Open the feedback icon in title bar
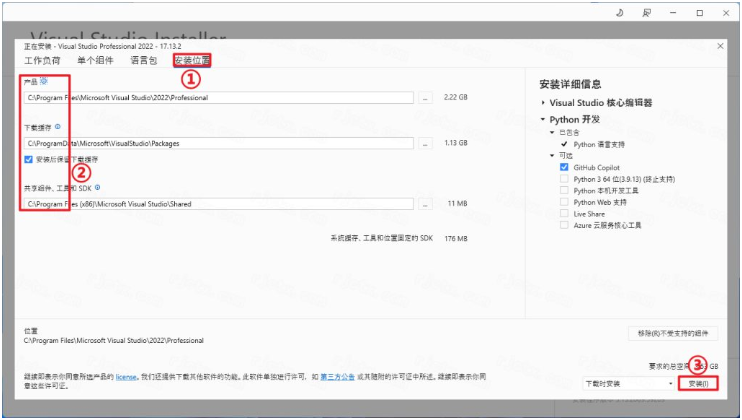The image size is (742, 420). (646, 13)
